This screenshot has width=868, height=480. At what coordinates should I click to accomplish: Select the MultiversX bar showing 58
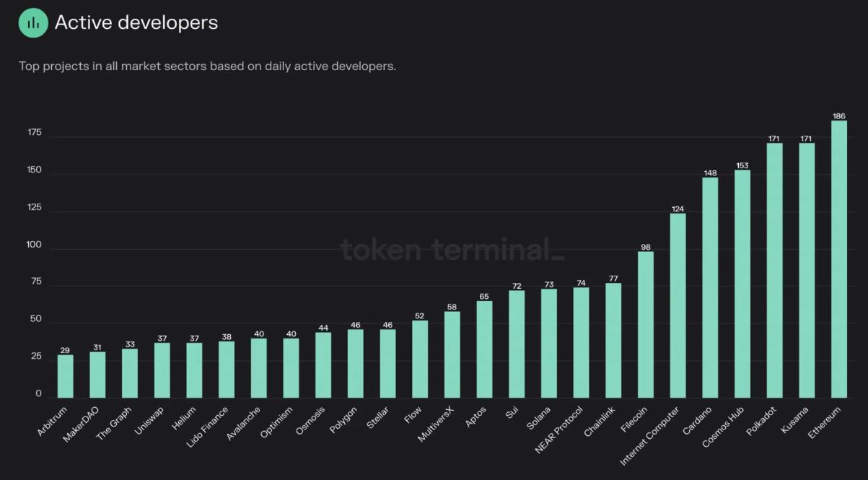point(452,354)
